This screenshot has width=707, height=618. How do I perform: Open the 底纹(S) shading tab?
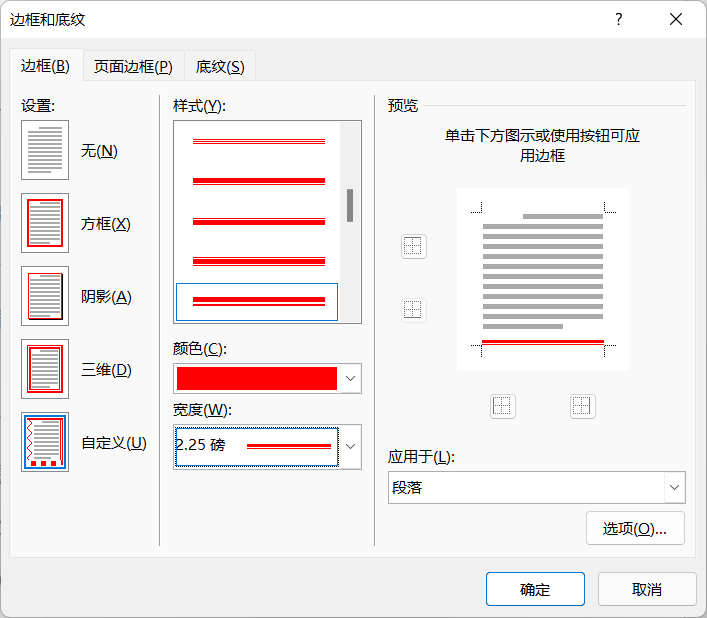tap(220, 66)
